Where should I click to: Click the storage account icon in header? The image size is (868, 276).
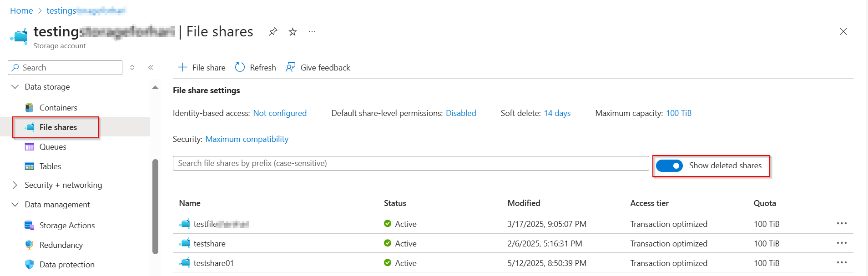pyautogui.click(x=19, y=36)
